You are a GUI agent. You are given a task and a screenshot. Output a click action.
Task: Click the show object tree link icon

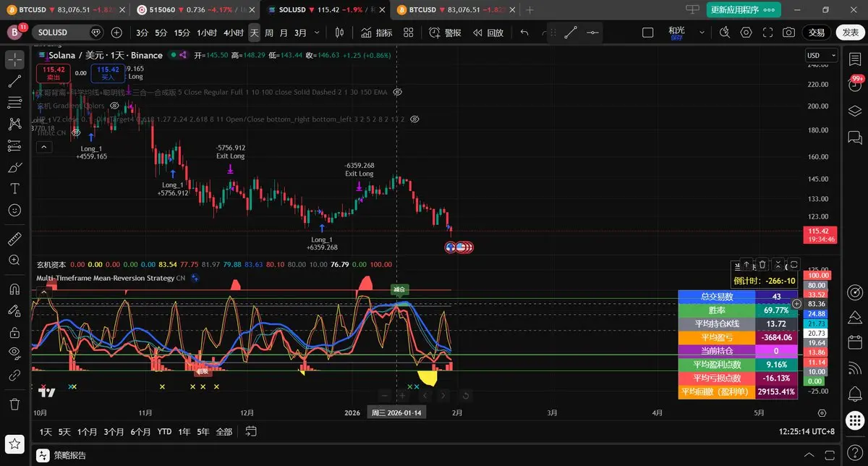point(14,376)
